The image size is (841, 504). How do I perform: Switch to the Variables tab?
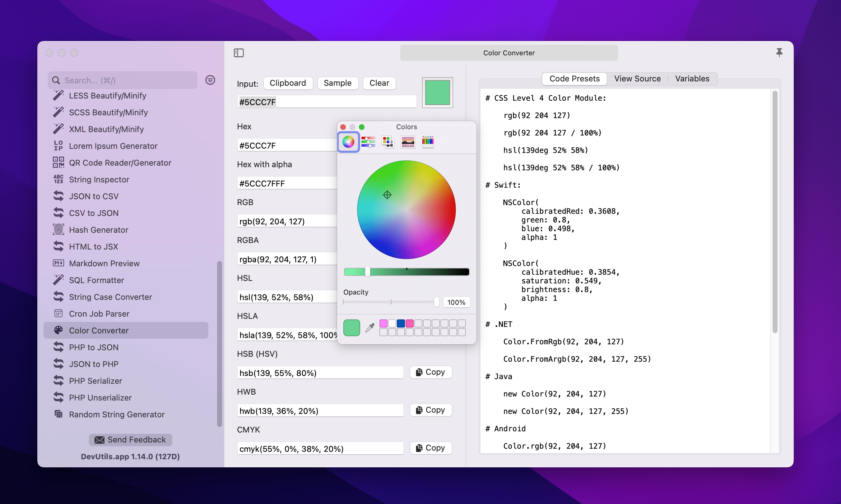(692, 78)
